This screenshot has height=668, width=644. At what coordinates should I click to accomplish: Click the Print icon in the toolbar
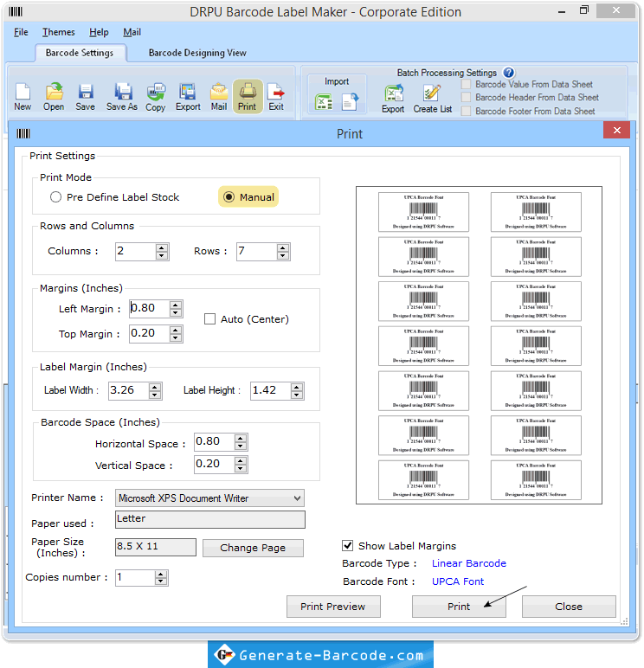[248, 97]
